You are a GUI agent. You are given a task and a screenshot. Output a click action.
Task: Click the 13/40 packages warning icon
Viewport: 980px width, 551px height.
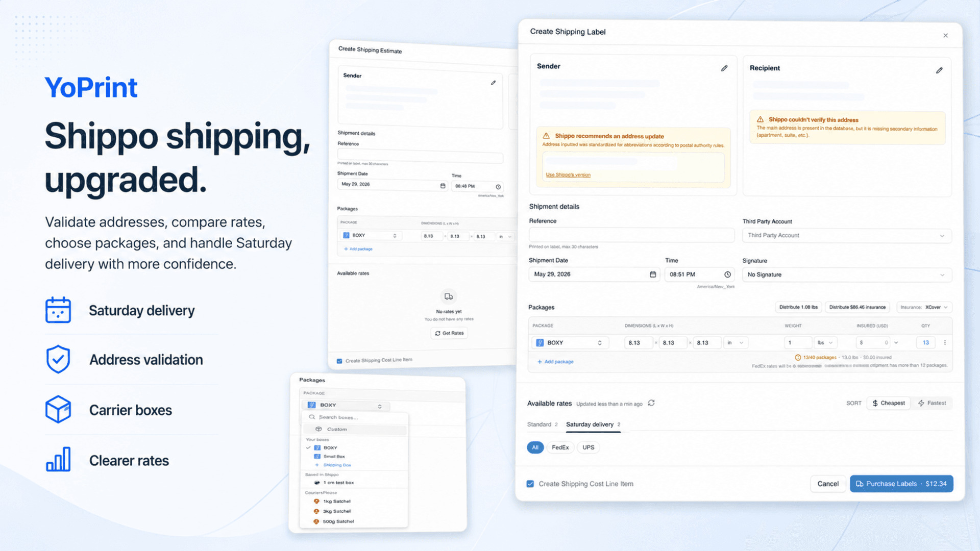(798, 358)
